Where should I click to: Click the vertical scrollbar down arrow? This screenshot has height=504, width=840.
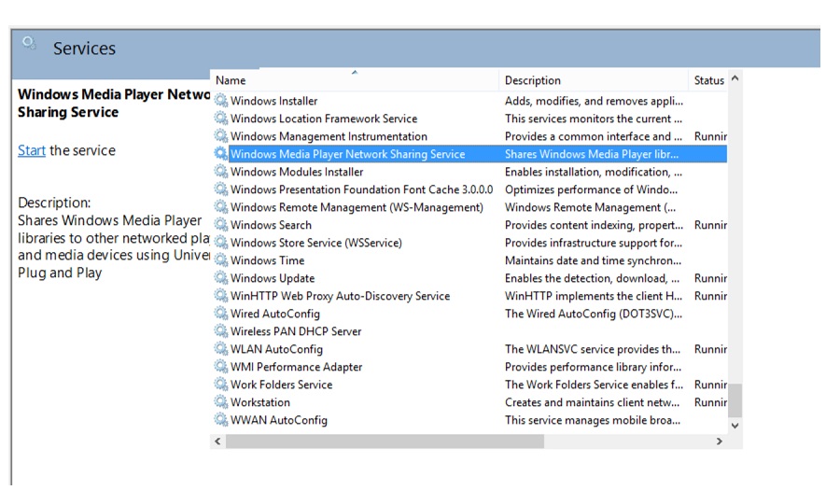pyautogui.click(x=735, y=426)
